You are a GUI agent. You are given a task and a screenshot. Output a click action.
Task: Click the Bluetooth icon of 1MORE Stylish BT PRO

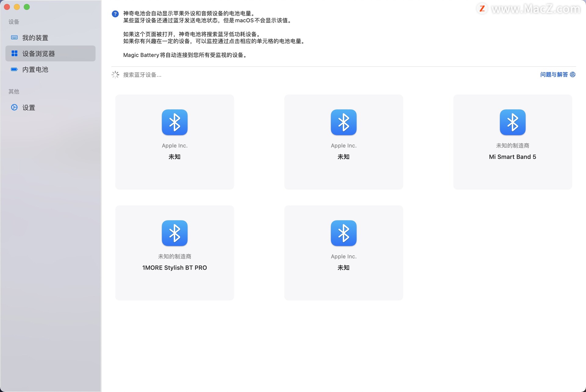(175, 233)
